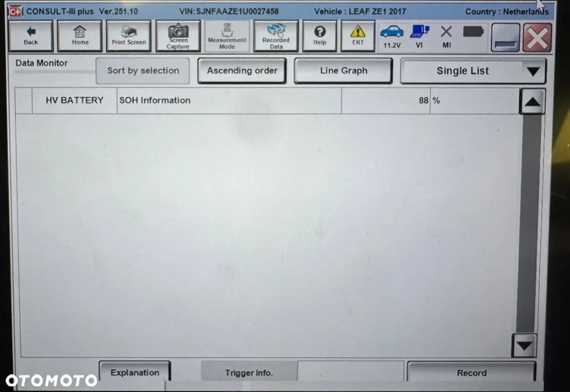This screenshot has width=570, height=392.
Task: Click the Country : Netherlands label
Action: coord(507,11)
